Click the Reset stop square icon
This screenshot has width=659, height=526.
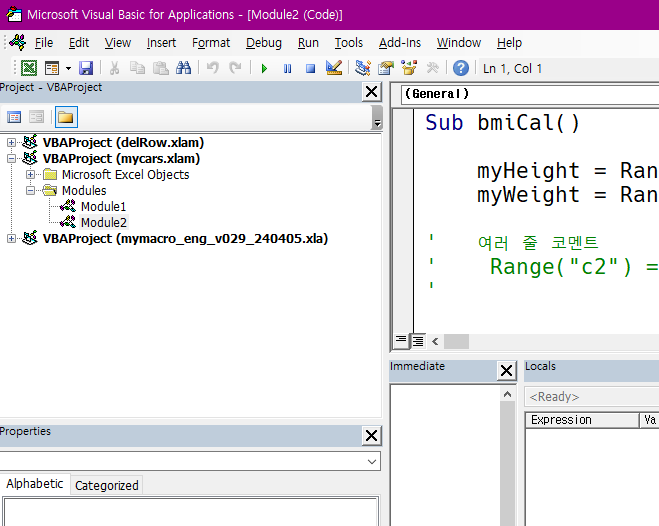point(311,68)
